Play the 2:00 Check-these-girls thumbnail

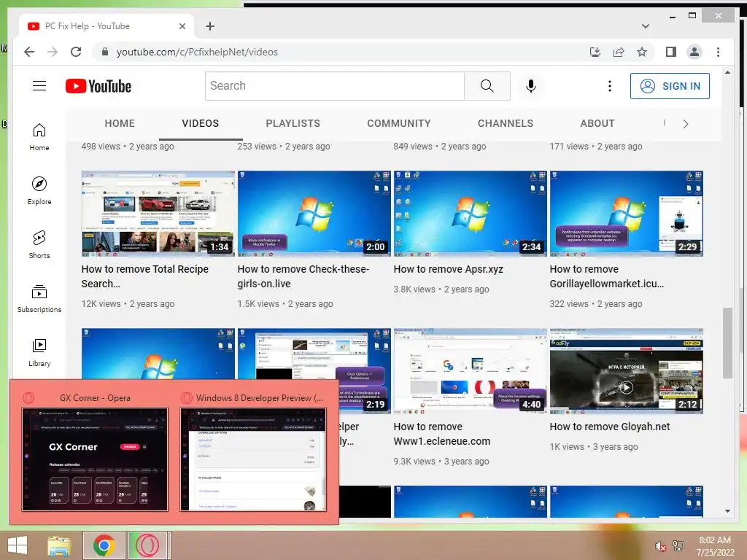314,214
